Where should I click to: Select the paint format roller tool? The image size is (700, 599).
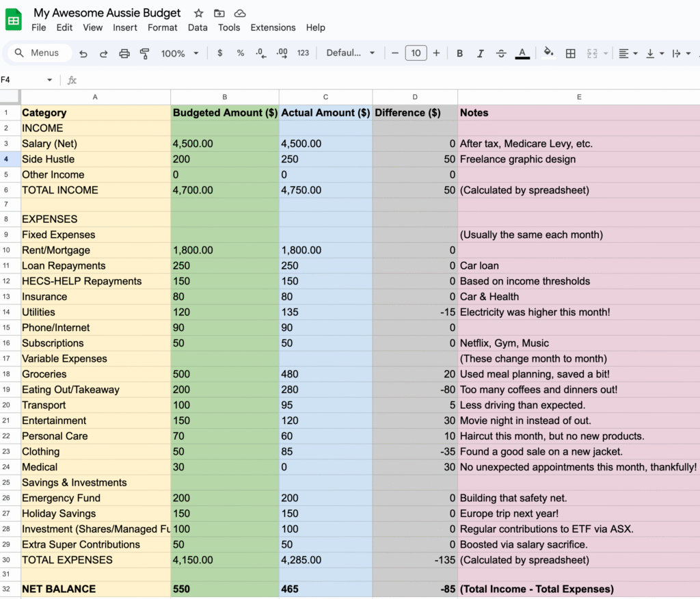click(x=144, y=53)
